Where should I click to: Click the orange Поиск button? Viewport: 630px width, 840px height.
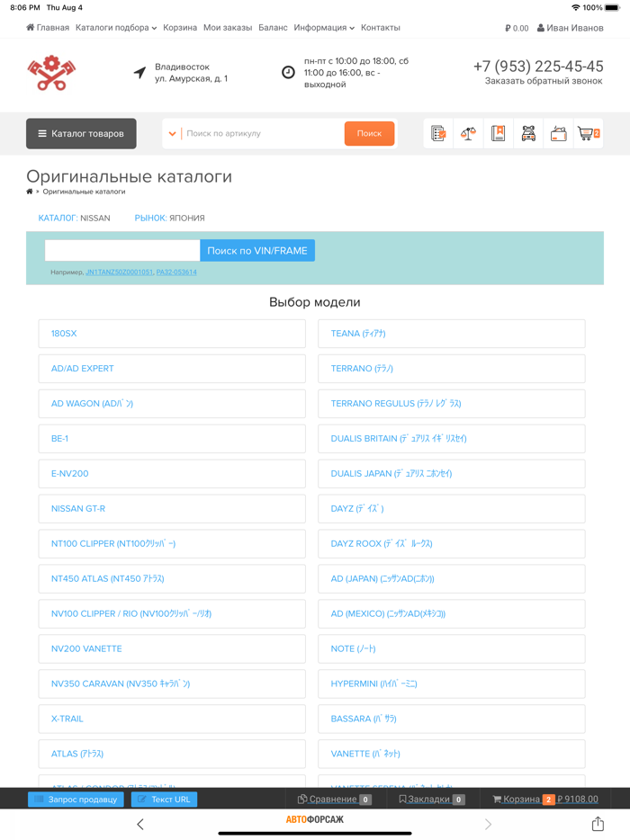click(369, 133)
